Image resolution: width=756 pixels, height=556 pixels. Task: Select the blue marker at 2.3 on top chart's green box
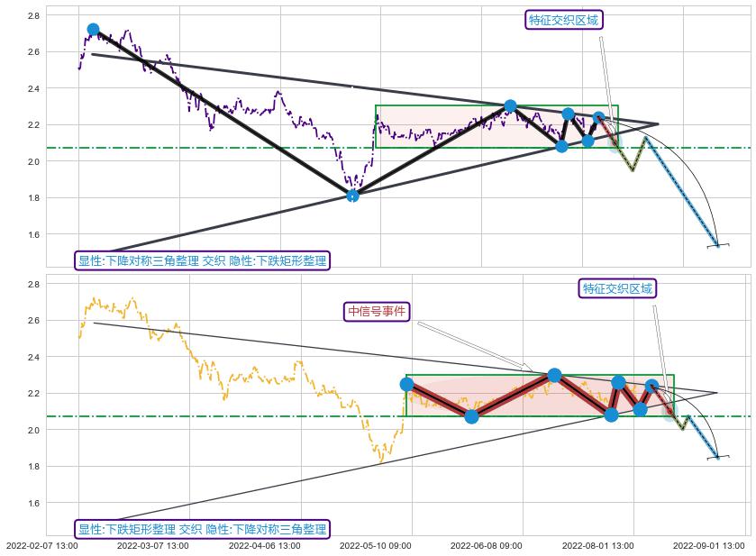click(x=510, y=105)
